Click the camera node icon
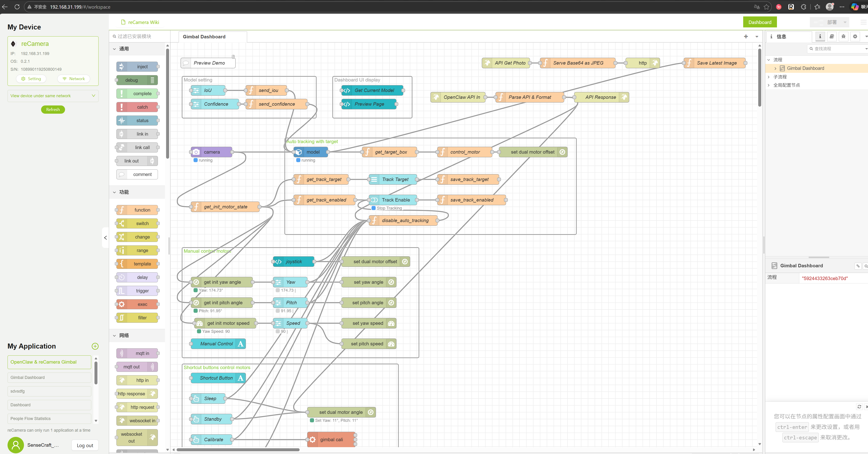This screenshot has width=868, height=454. [x=196, y=152]
